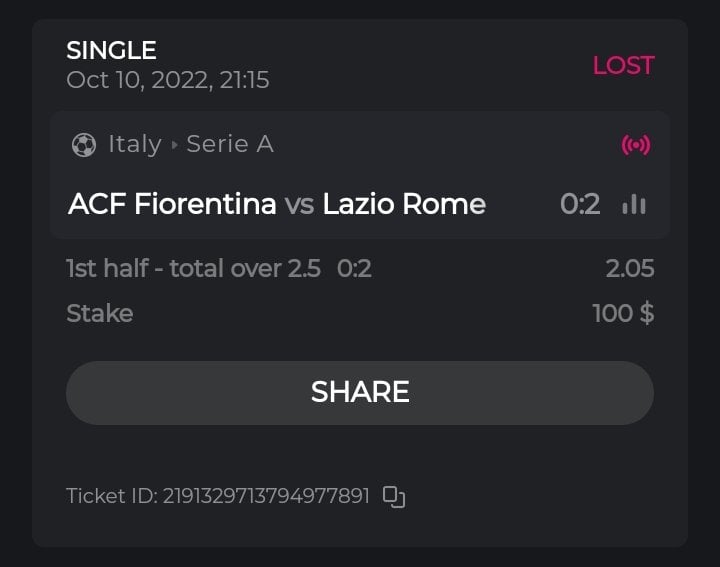720x567 pixels.
Task: Click the Stake label
Action: tap(99, 313)
